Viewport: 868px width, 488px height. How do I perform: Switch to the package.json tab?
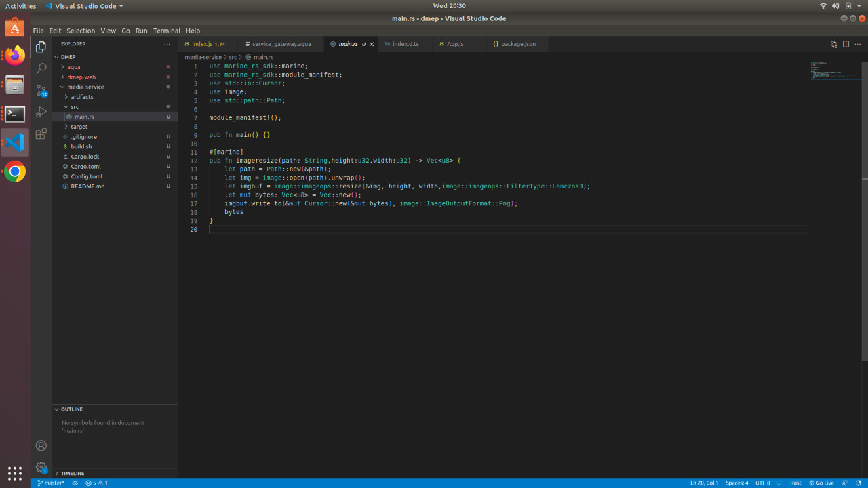click(518, 44)
